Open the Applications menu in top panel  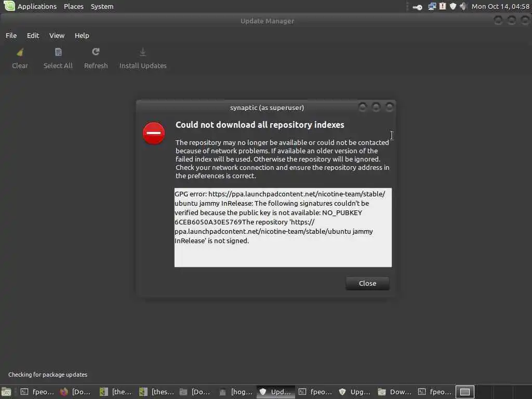click(x=37, y=6)
